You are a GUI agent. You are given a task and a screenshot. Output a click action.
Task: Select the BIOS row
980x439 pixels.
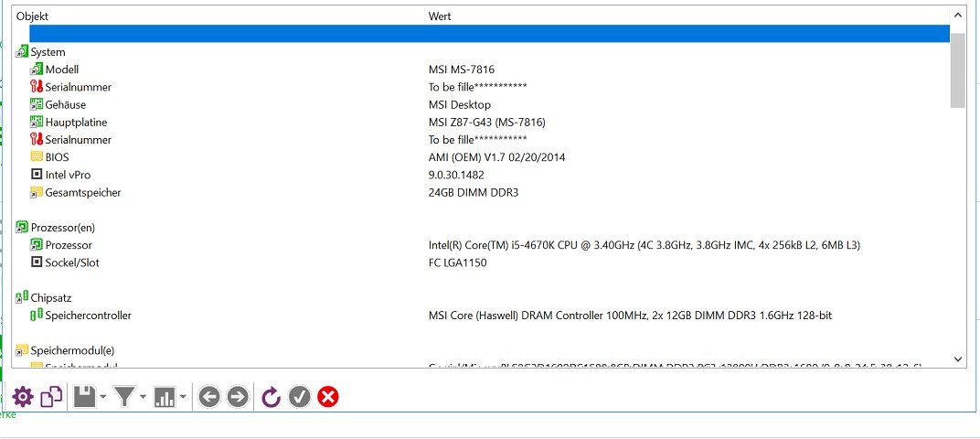[x=481, y=157]
